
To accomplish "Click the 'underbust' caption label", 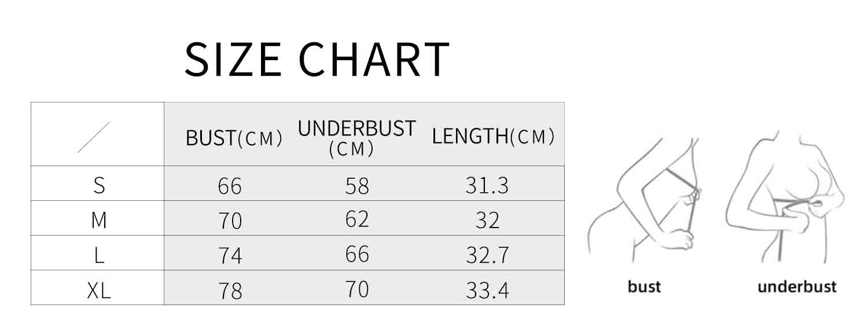I will [x=797, y=286].
